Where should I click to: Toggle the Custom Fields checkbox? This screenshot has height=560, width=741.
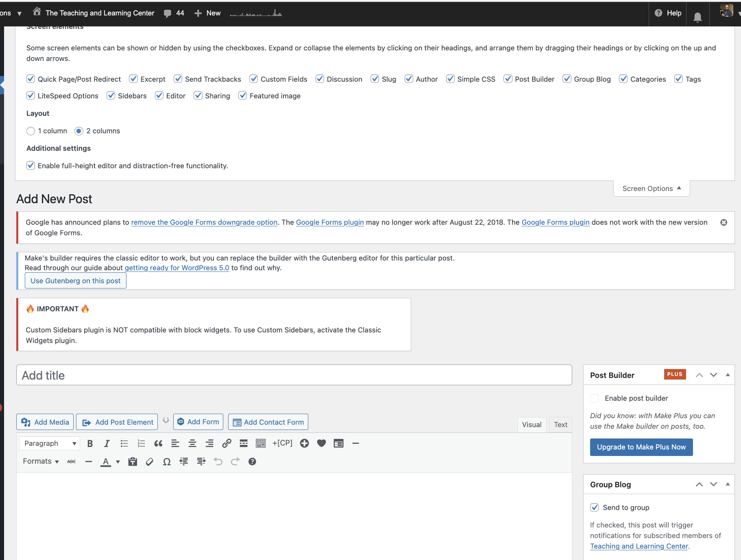[x=253, y=79]
